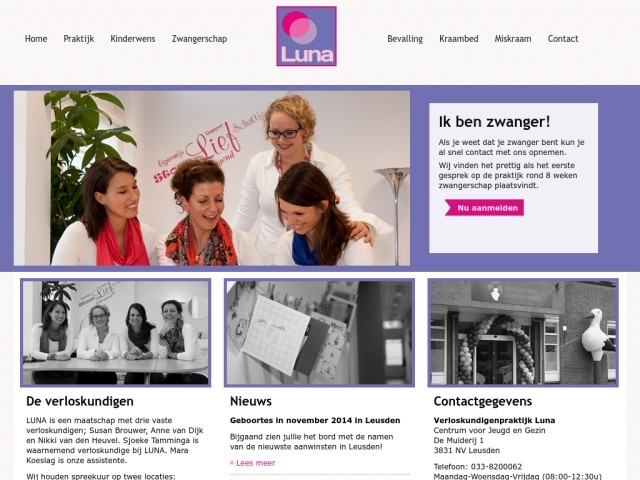
Task: Select Zwangerschap in the navigation
Action: 199,39
